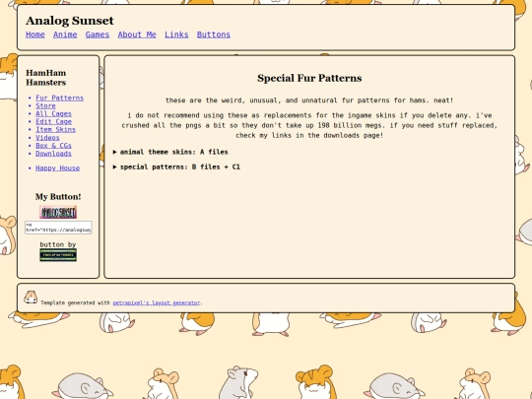The height and width of the screenshot is (399, 532).
Task: Open the Home navigation link
Action: (35, 34)
